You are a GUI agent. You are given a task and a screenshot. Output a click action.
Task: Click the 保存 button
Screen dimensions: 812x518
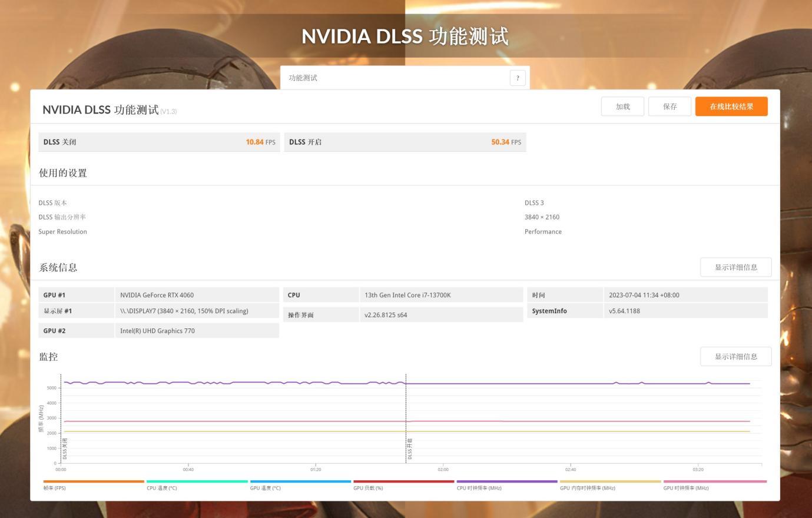pos(670,107)
